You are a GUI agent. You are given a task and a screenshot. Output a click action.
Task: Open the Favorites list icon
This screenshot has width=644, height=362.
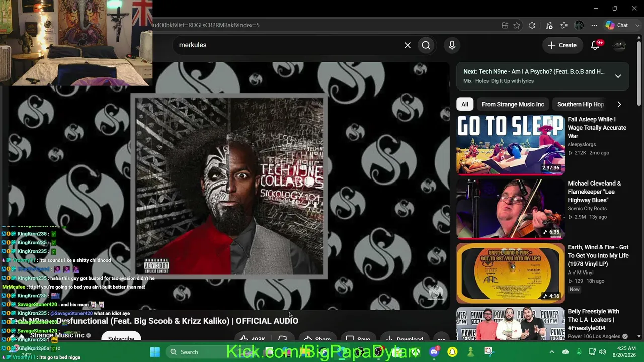[x=564, y=25]
